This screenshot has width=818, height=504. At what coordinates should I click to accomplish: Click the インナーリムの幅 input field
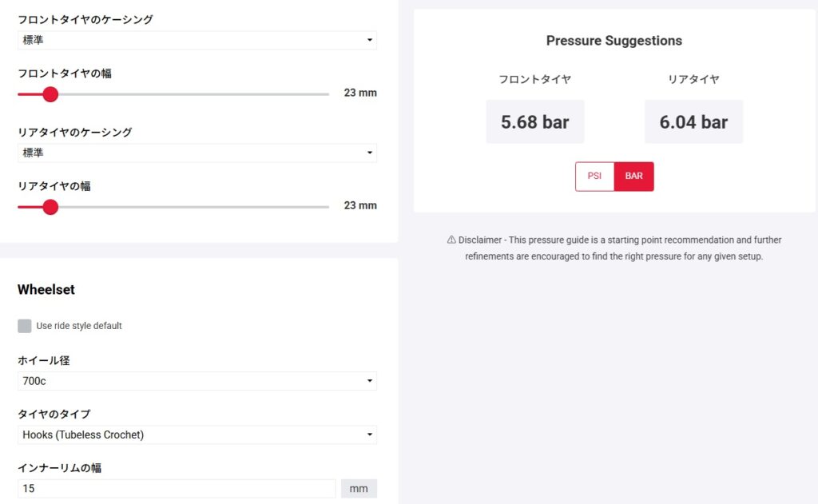point(176,488)
